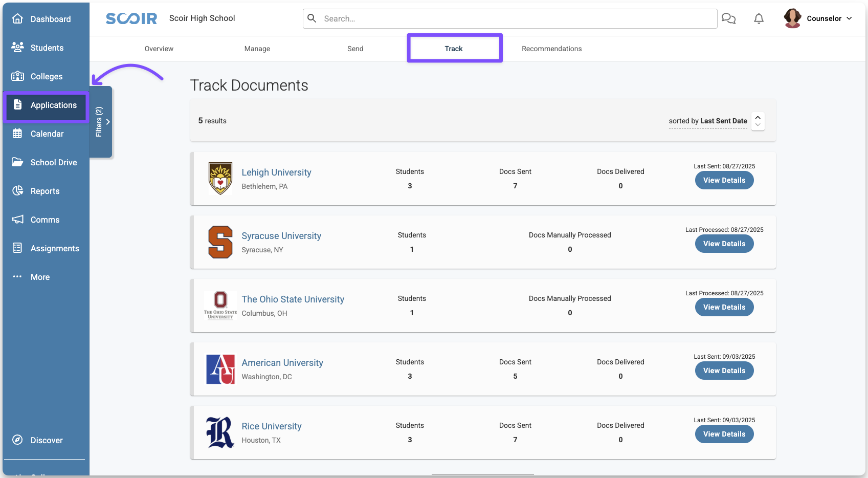Click the Scoir logo
Viewport: 868px width, 478px height.
(x=131, y=18)
